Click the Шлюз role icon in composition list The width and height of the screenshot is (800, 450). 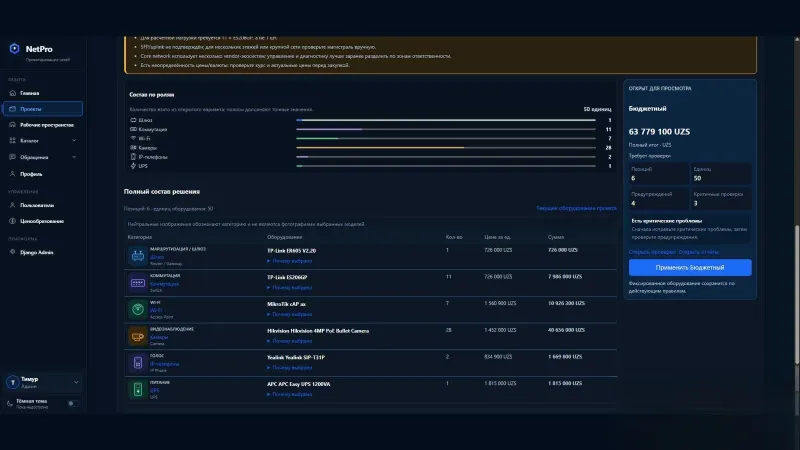point(133,120)
